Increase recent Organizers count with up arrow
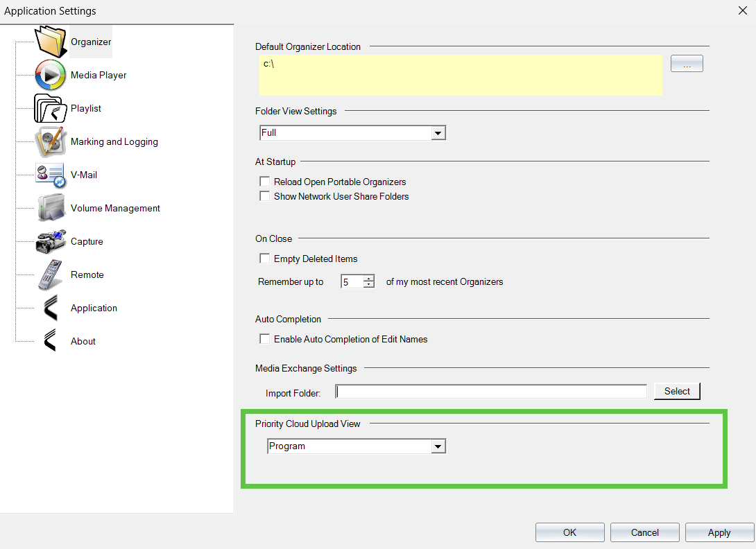This screenshot has height=549, width=756. coord(369,279)
